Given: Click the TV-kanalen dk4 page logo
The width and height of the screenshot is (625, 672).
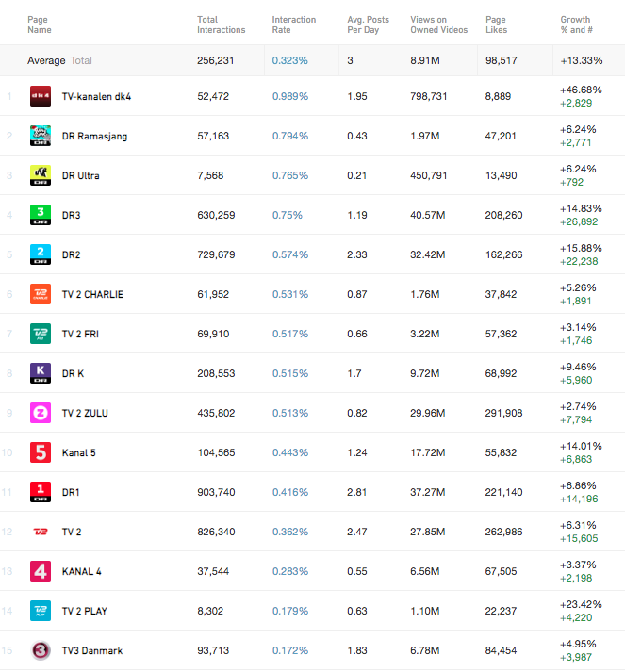Looking at the screenshot, I should 41,96.
